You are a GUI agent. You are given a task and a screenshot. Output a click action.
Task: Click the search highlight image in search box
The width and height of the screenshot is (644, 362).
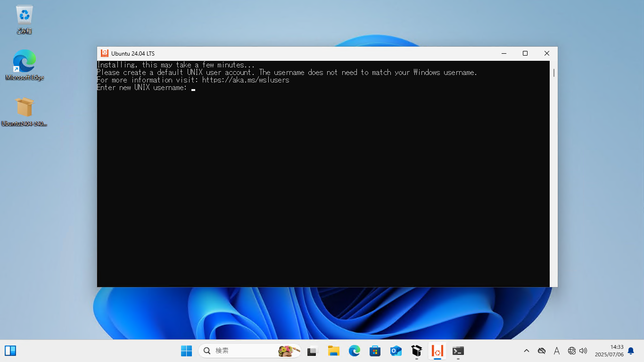coord(289,351)
